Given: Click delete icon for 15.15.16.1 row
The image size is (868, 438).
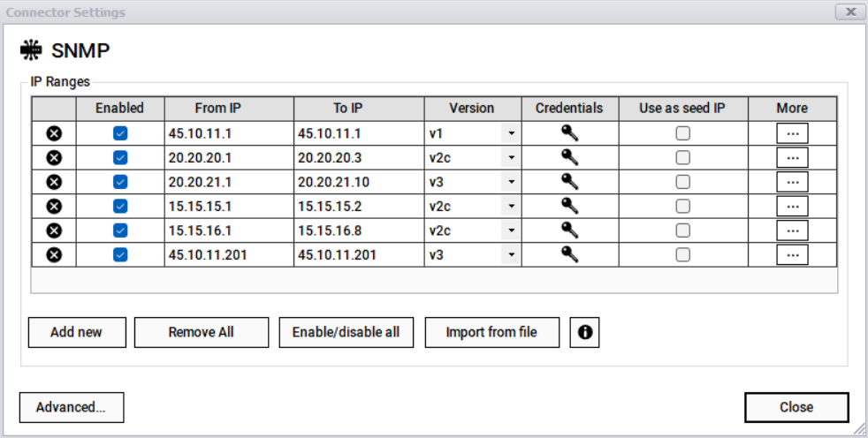Looking at the screenshot, I should point(53,230).
